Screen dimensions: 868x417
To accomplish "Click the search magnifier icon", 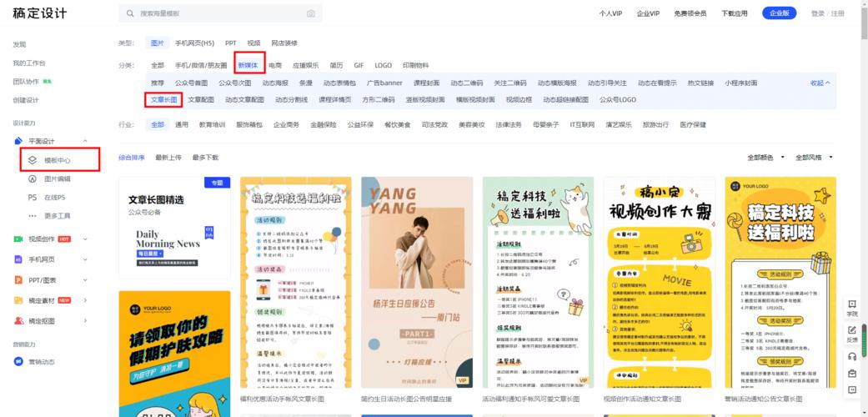I will [130, 13].
